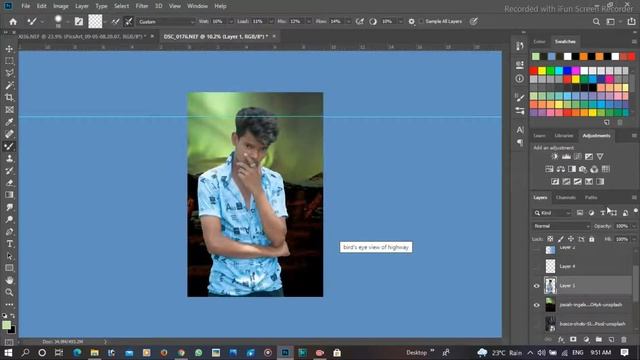Open the Custom brush combination dropdown

166,22
